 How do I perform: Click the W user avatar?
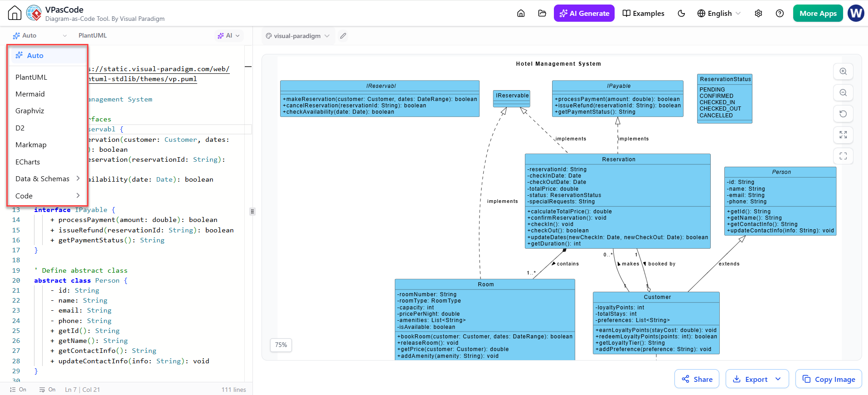pos(856,13)
